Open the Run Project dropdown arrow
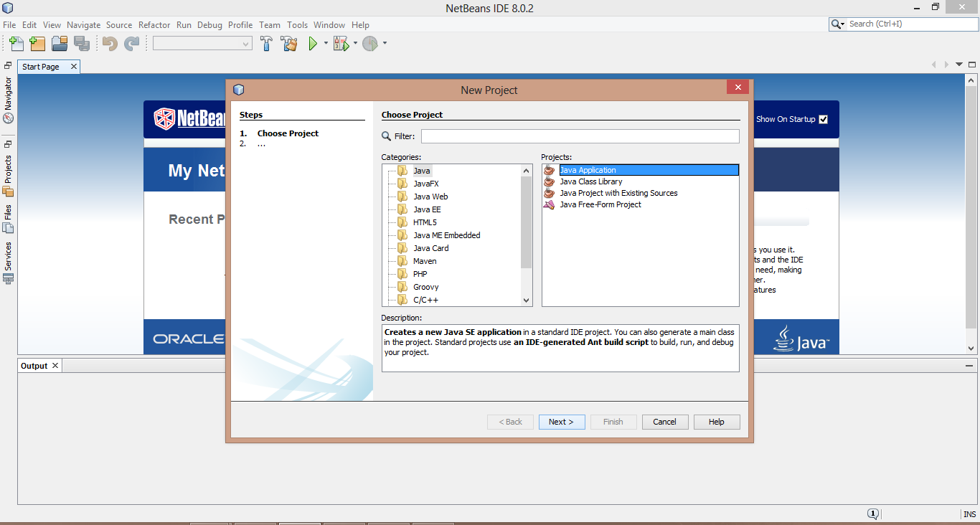The height and width of the screenshot is (525, 980). (326, 44)
